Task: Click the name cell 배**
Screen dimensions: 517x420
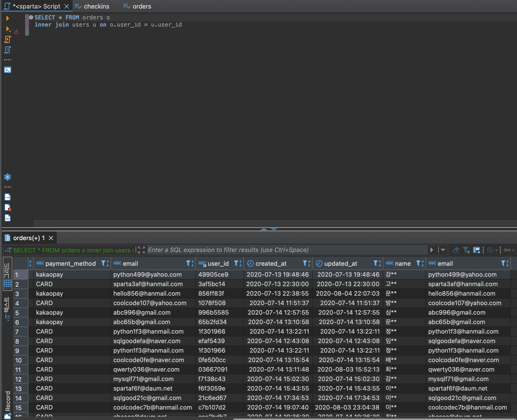Action: coord(404,360)
